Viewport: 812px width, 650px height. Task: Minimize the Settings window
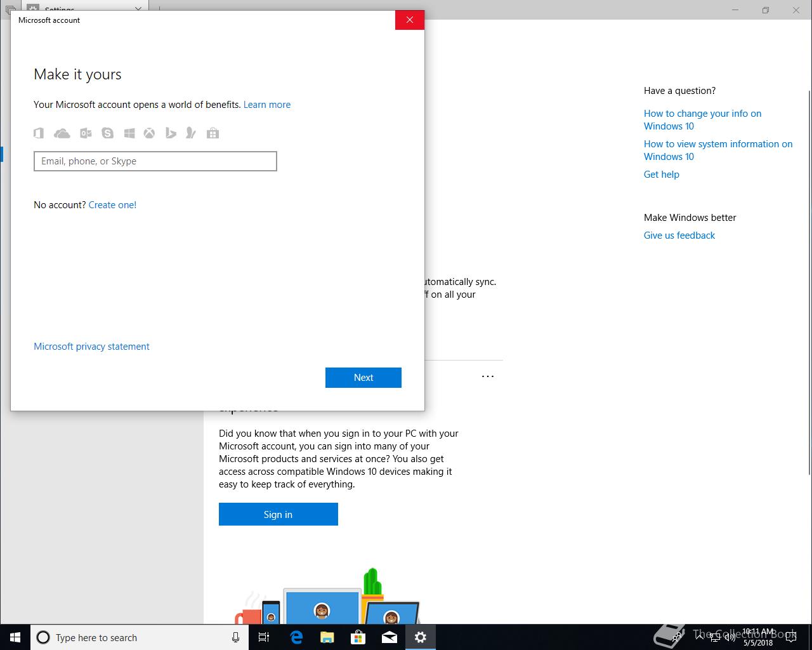(x=735, y=10)
